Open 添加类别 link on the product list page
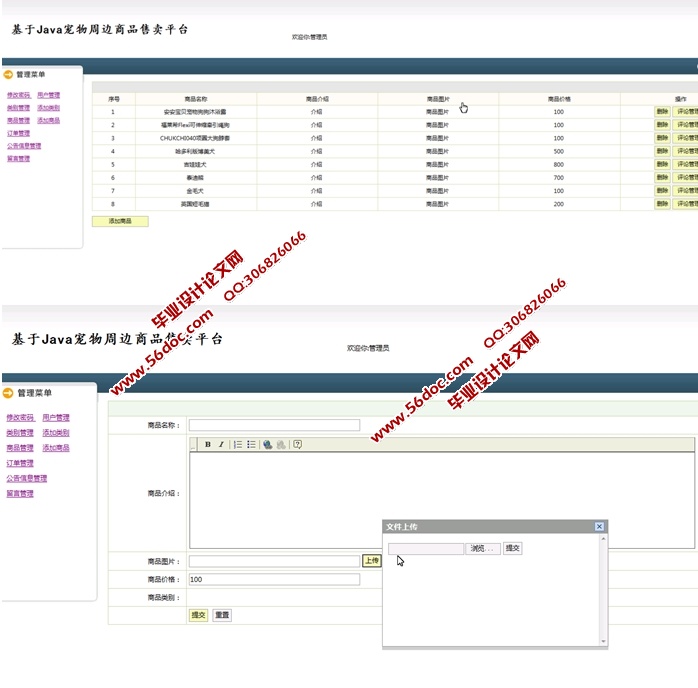The height and width of the screenshot is (688, 698). (49, 108)
